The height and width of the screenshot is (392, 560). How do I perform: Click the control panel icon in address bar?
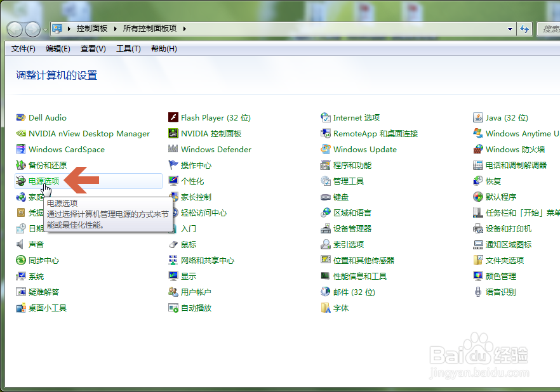tap(57, 29)
